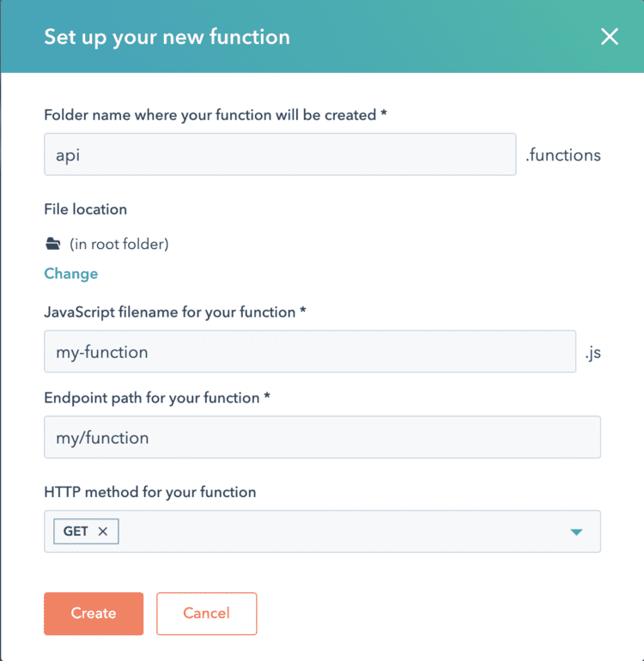This screenshot has width=644, height=661.
Task: Close the Set up your new function dialog
Action: coord(610,37)
